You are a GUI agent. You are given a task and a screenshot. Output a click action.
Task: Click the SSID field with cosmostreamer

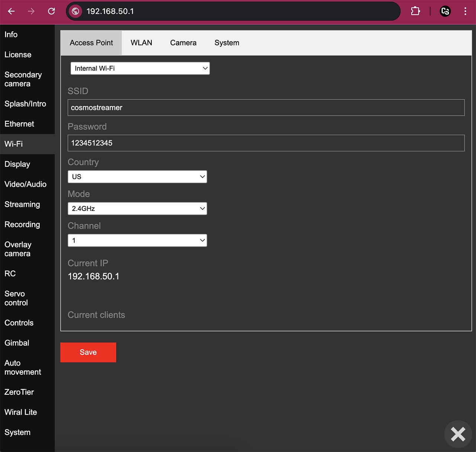coord(266,108)
